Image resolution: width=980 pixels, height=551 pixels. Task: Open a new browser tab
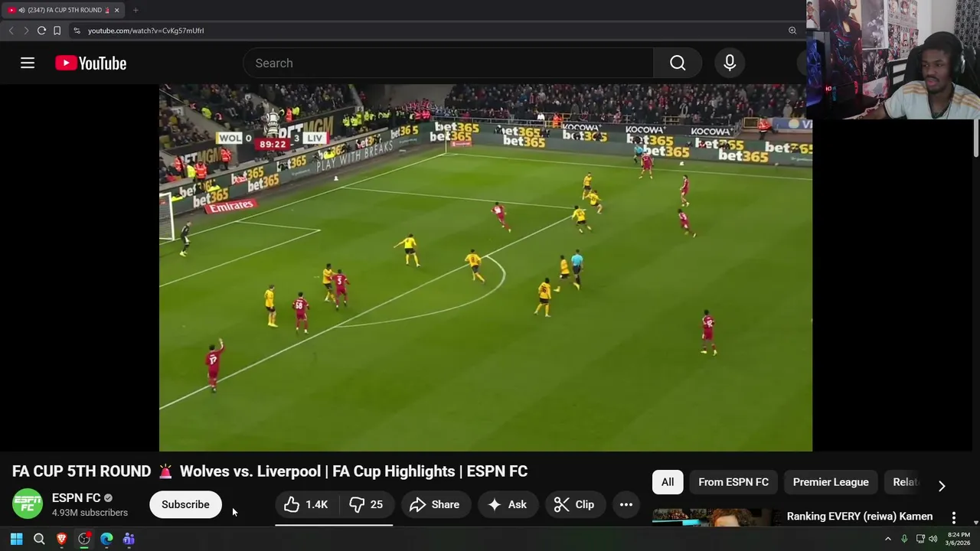click(136, 10)
